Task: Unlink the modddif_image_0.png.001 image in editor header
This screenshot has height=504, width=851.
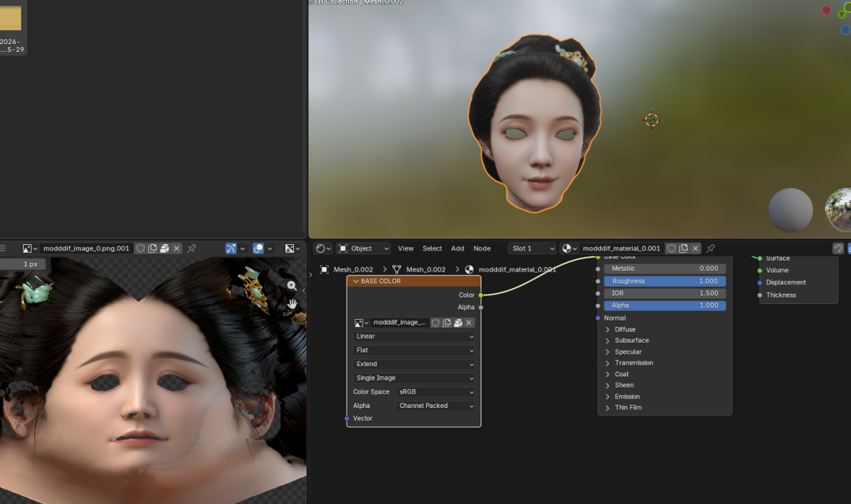Action: (177, 248)
